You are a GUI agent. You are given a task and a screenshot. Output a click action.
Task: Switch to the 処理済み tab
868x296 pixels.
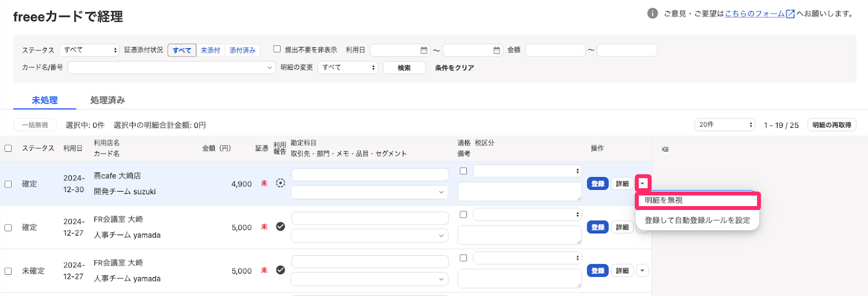point(108,101)
